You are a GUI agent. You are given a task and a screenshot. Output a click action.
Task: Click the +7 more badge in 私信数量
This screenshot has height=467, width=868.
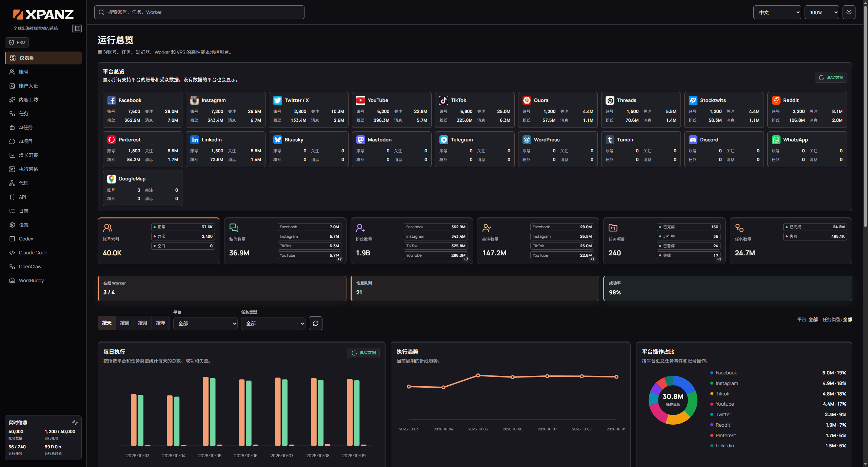tap(339, 259)
